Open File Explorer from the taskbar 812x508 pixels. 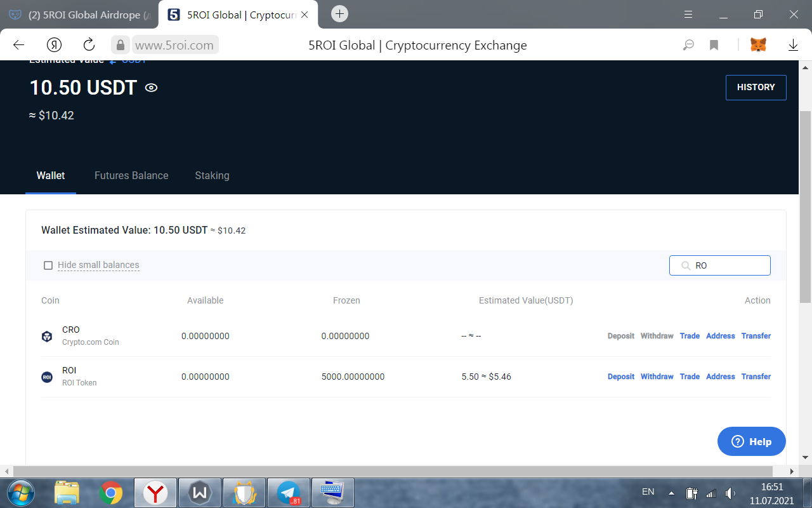67,492
